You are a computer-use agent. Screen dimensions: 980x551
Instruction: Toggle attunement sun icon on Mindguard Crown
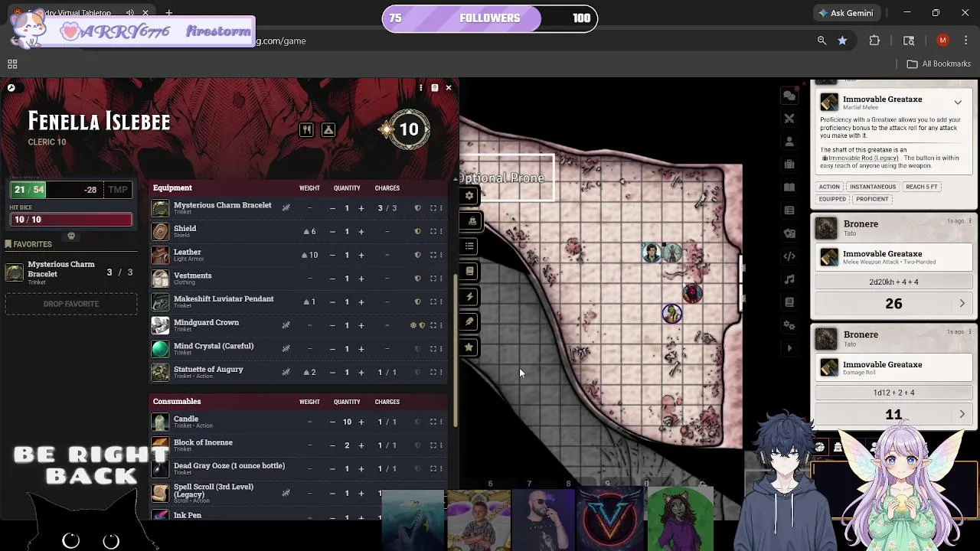click(413, 325)
